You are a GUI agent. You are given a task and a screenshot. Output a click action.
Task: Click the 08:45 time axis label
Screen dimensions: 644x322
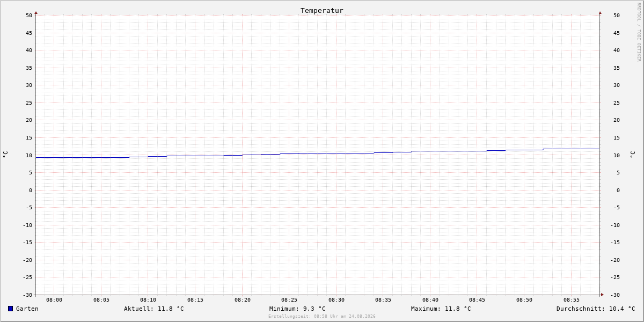pyautogui.click(x=478, y=300)
